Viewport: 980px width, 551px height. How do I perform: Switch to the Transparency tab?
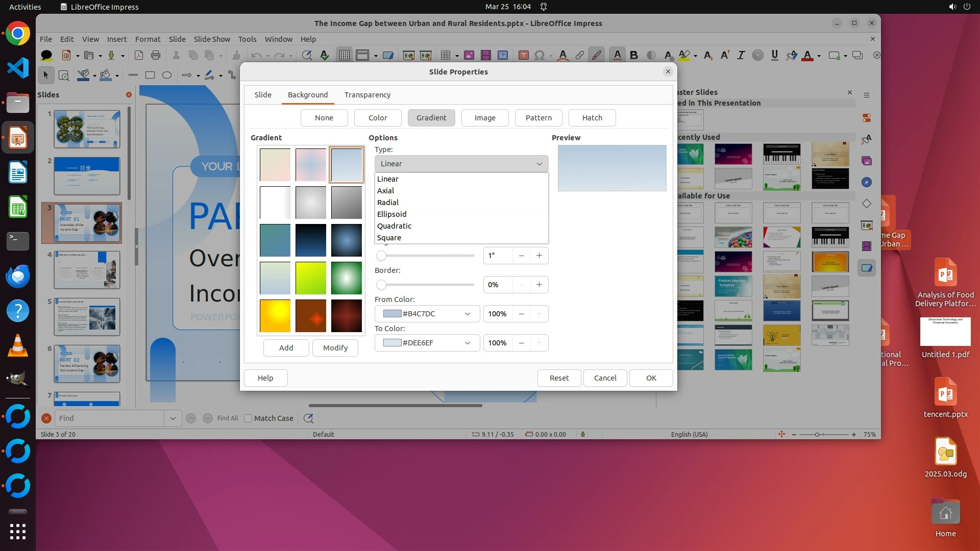click(x=367, y=95)
